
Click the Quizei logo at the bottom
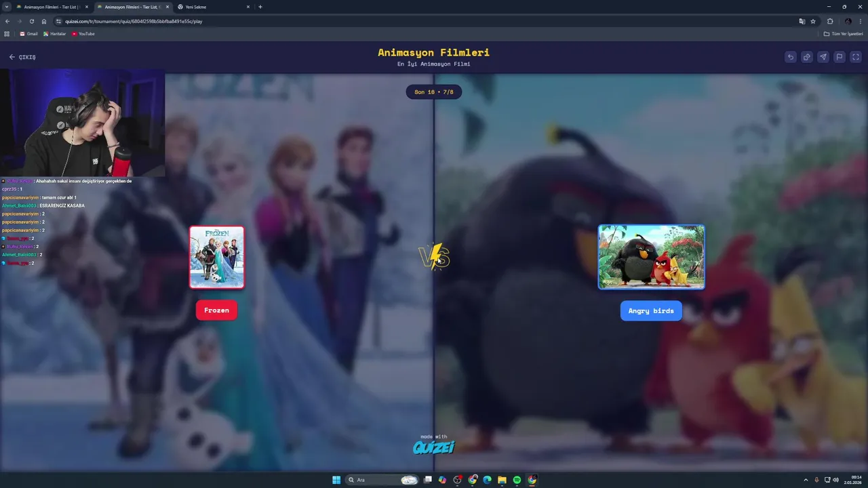click(x=434, y=447)
